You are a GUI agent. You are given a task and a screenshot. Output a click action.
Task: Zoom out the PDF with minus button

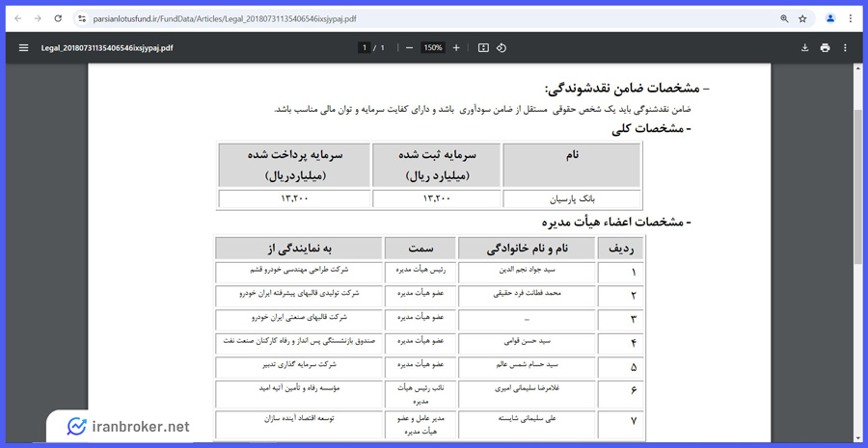click(410, 47)
